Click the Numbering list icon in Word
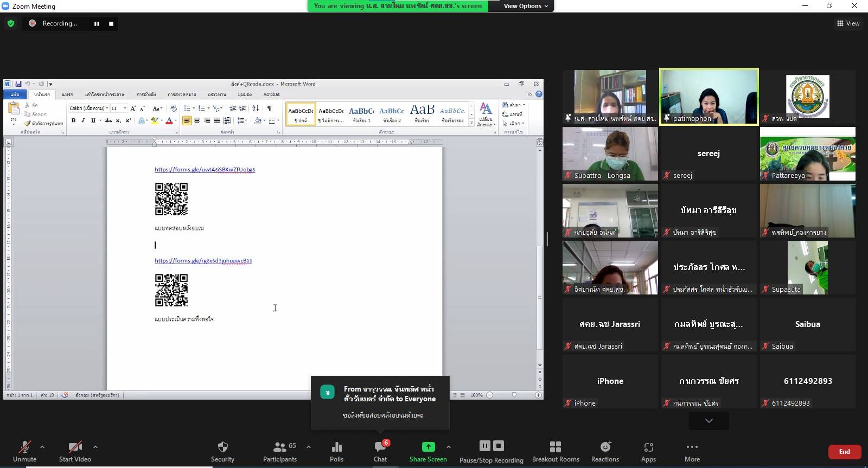 point(202,108)
